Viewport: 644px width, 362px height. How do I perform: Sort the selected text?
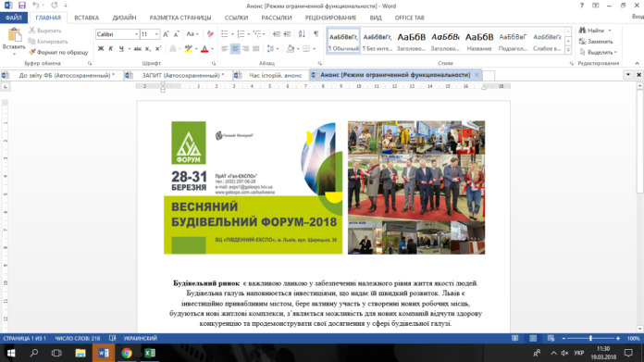(x=302, y=34)
